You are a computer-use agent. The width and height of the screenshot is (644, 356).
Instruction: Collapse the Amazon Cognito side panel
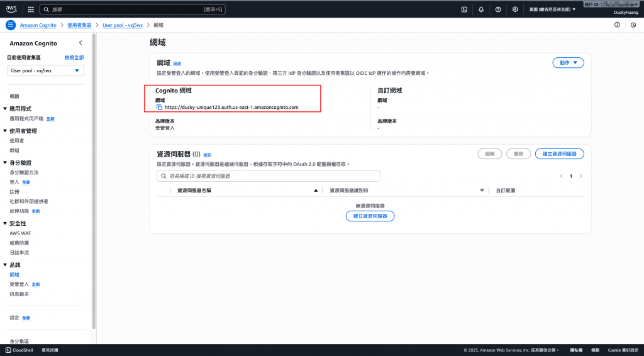click(80, 43)
